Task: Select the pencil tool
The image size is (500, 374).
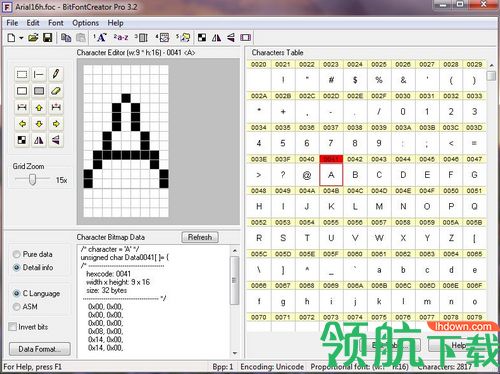Action: tap(56, 74)
